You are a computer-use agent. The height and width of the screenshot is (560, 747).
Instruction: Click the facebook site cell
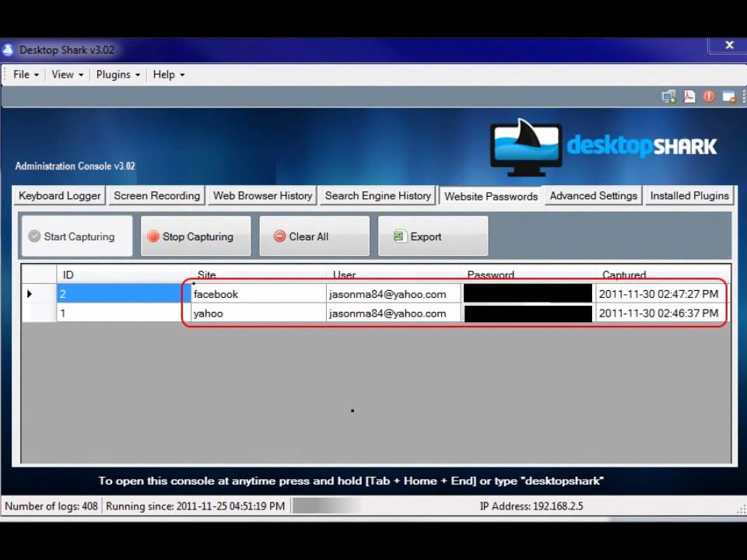point(258,294)
